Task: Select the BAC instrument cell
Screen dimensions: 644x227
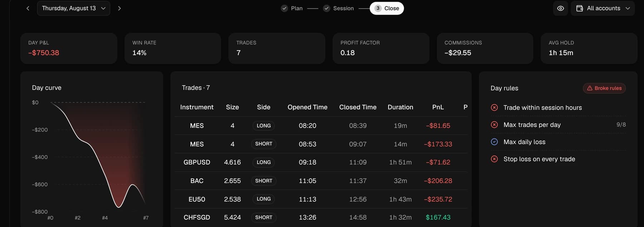Action: pyautogui.click(x=197, y=181)
